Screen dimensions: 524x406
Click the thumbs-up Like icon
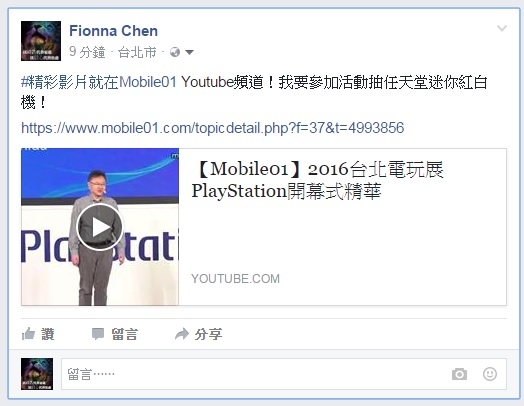pos(28,333)
